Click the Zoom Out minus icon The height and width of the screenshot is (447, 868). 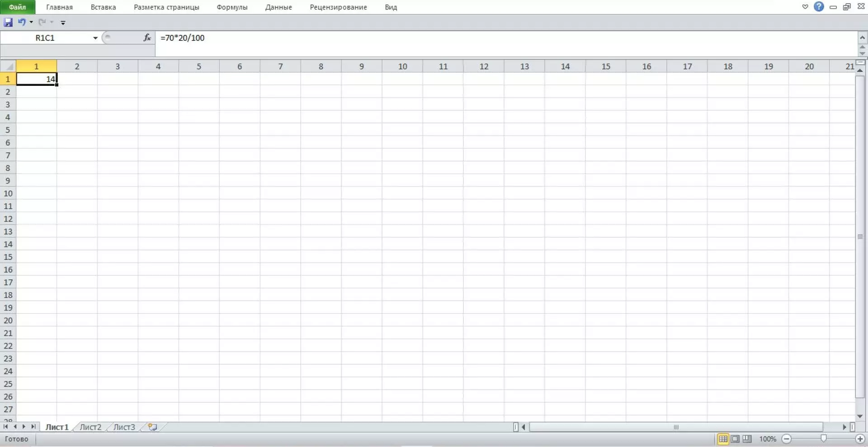(787, 439)
